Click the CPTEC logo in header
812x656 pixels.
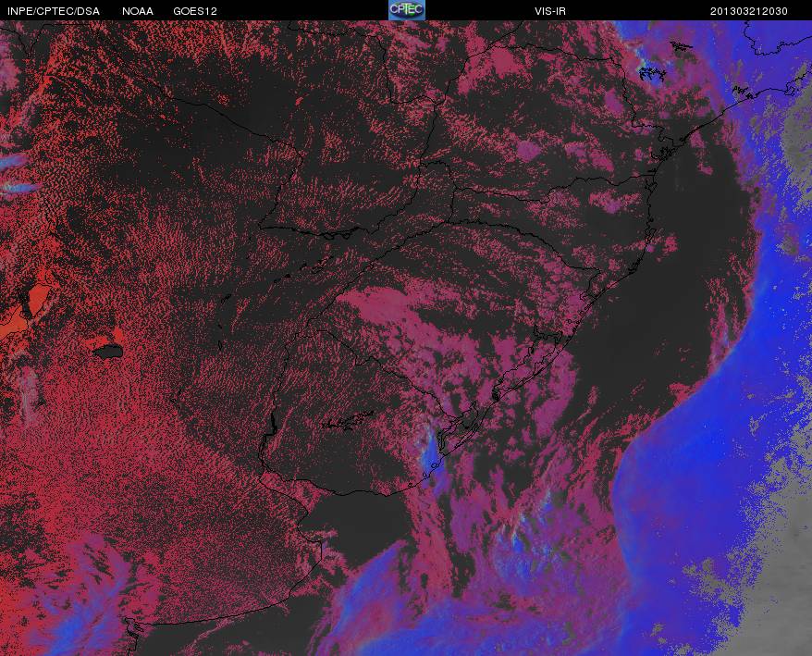tap(407, 10)
